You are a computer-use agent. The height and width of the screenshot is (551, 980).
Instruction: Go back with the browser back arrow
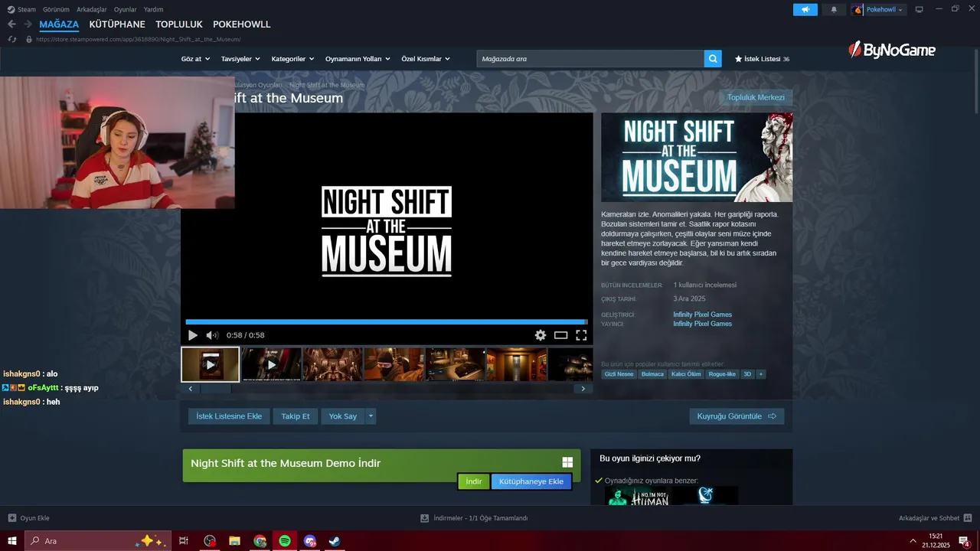[x=11, y=24]
